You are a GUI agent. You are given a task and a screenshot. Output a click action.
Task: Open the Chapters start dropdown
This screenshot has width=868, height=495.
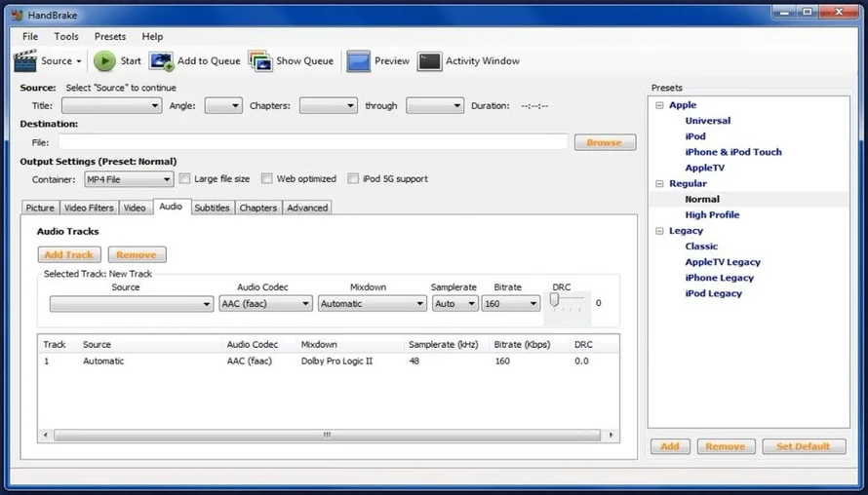coord(329,105)
